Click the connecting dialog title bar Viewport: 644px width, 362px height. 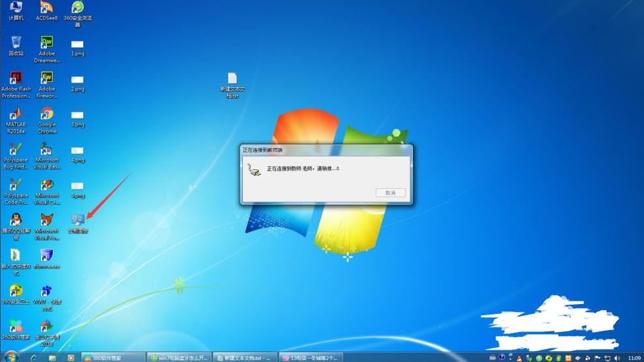click(x=326, y=150)
